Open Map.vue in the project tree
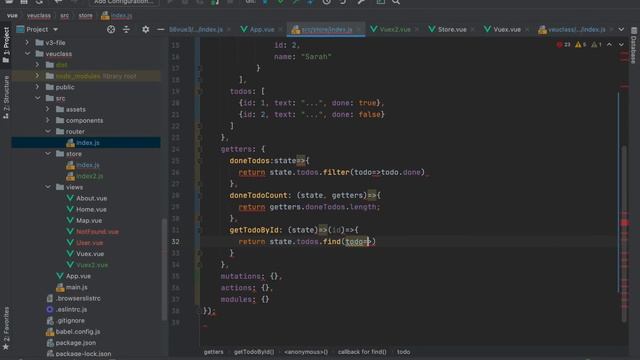Viewport: 640px width, 360px height. coord(89,220)
